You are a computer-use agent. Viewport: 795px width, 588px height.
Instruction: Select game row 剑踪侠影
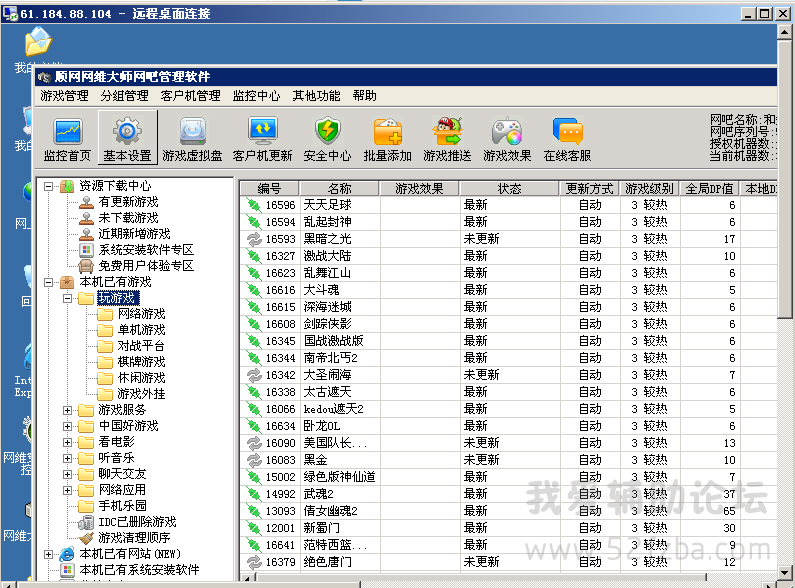click(508, 324)
